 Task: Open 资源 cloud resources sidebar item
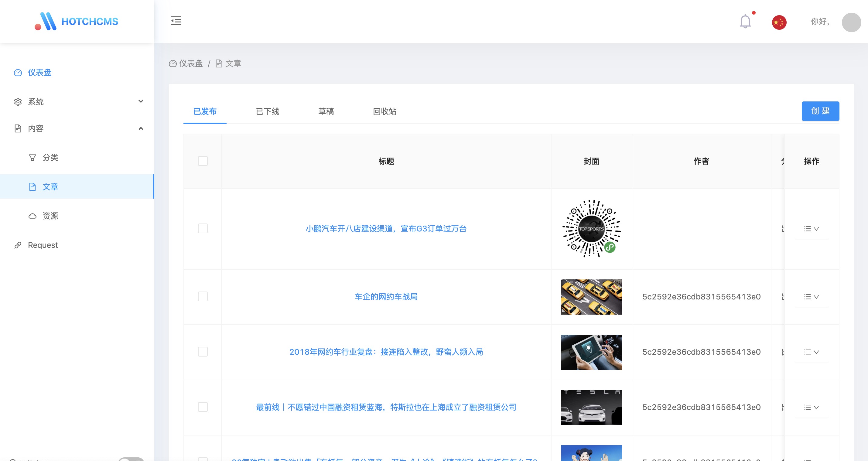coord(50,216)
